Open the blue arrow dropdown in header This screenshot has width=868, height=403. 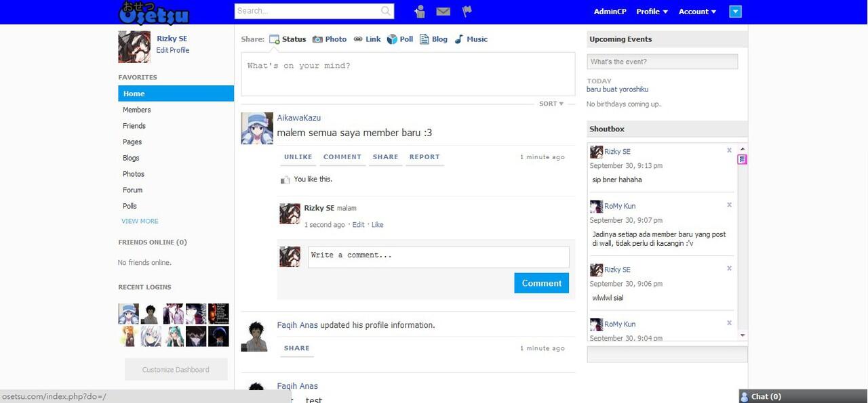tap(736, 12)
